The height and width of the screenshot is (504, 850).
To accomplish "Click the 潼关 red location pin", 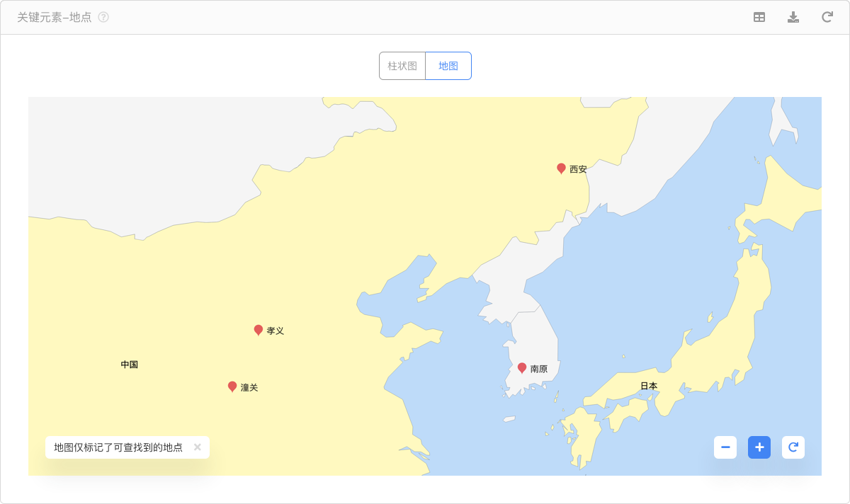I will [232, 386].
